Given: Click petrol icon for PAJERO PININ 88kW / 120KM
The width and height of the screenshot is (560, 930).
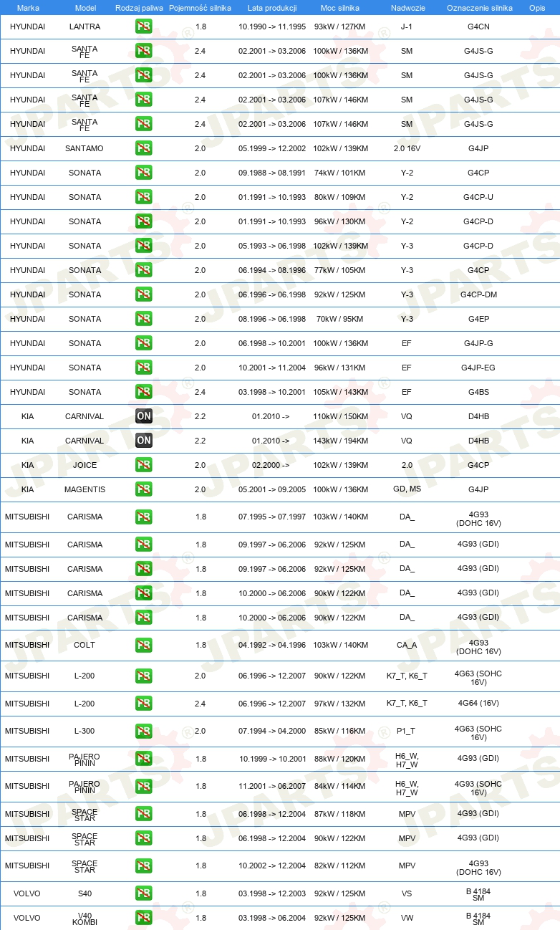Looking at the screenshot, I should click(x=143, y=759).
